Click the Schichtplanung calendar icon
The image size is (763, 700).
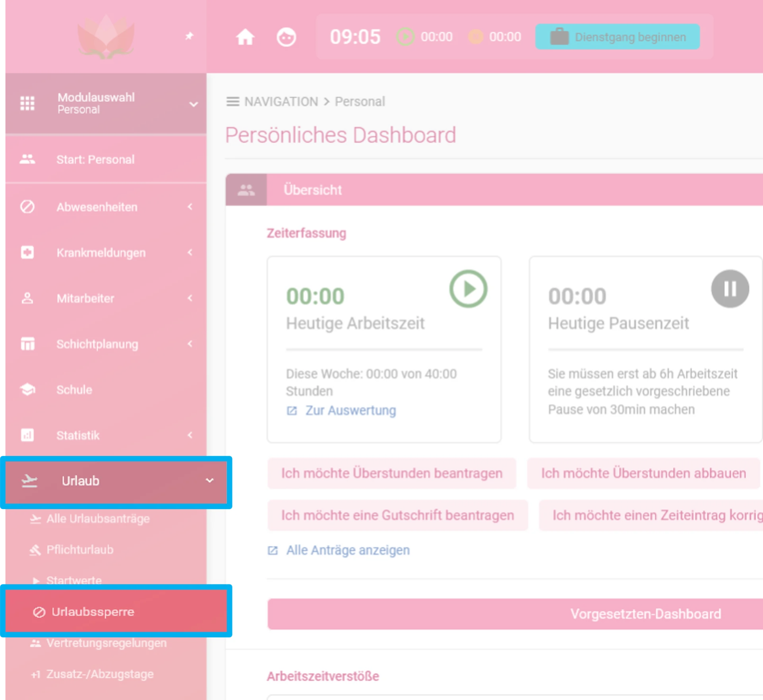pyautogui.click(x=27, y=344)
